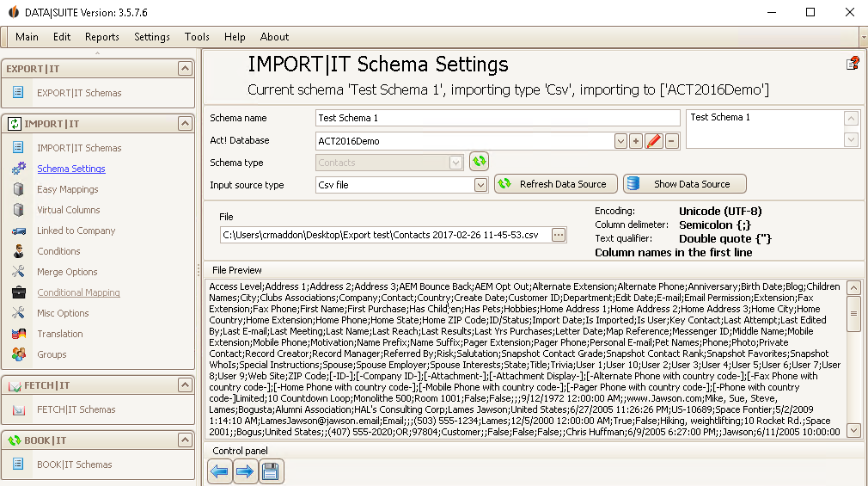
Task: Click the Show Data Source button
Action: click(x=685, y=184)
